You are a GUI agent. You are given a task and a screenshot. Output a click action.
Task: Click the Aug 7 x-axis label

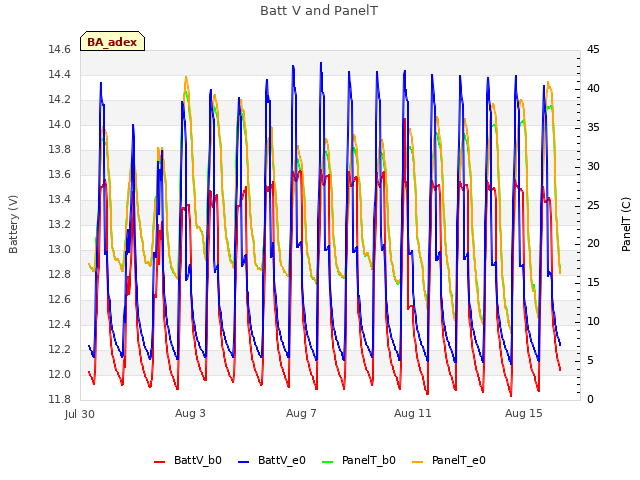pos(301,413)
